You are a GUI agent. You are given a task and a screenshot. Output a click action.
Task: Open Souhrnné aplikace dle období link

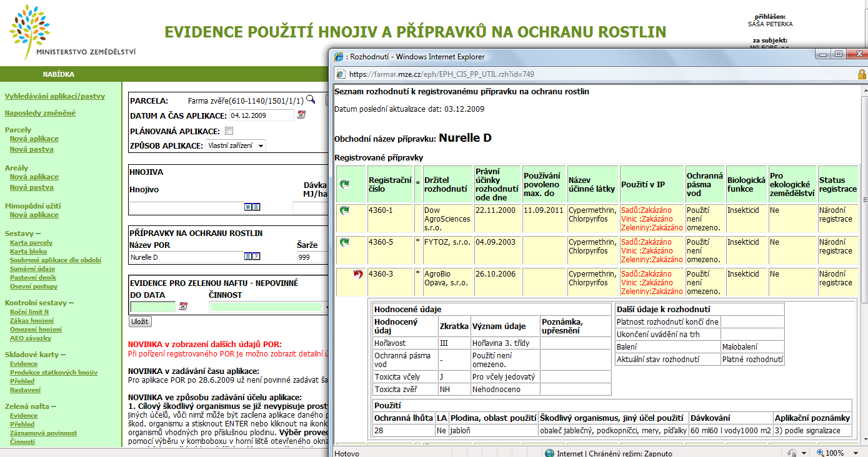click(56, 260)
